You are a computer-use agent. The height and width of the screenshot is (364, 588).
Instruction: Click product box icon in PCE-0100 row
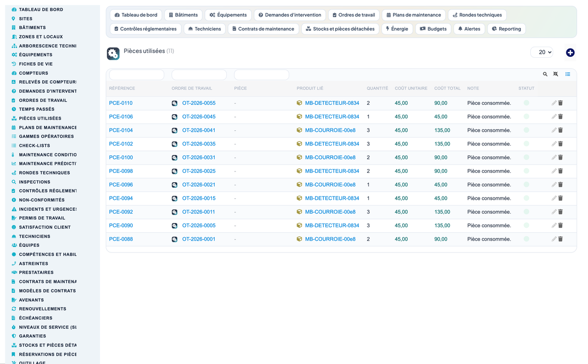[x=299, y=157]
